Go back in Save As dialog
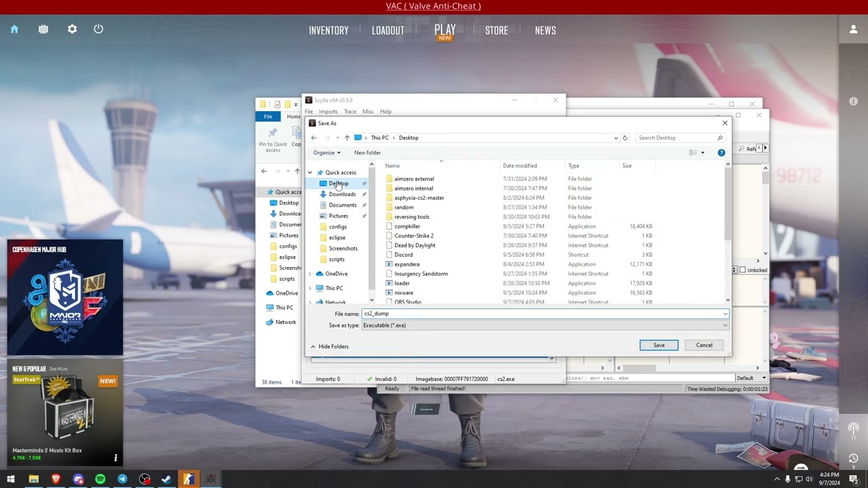 313,138
